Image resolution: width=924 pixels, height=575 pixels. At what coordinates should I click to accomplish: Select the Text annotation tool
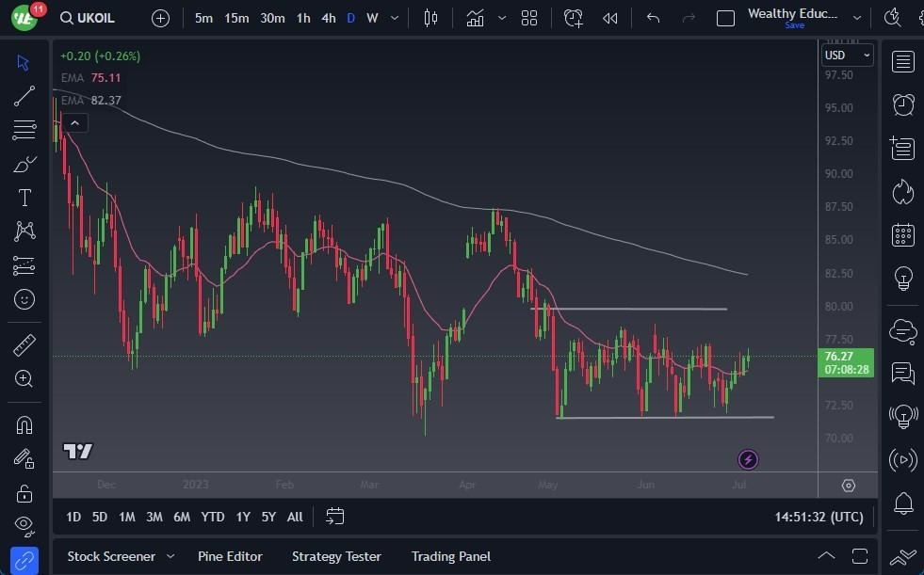pos(24,198)
